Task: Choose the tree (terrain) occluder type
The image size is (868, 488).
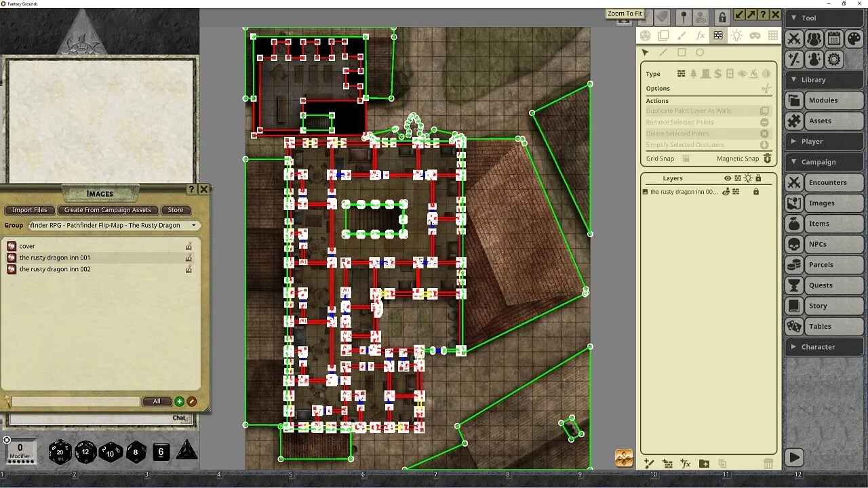Action: [x=694, y=74]
